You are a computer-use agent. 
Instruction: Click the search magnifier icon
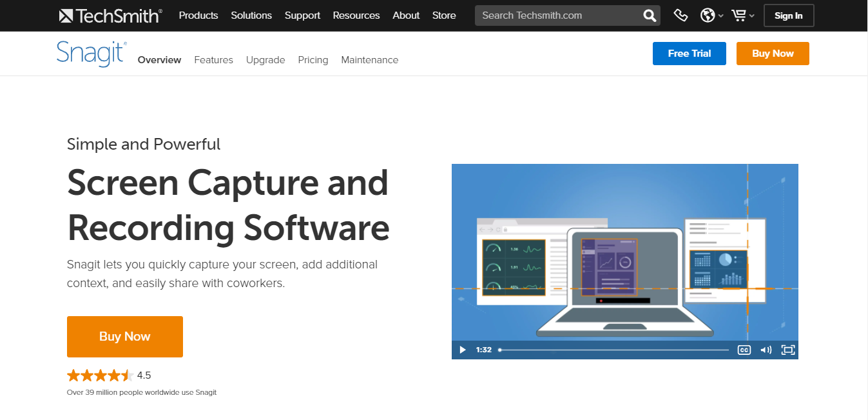pos(650,15)
